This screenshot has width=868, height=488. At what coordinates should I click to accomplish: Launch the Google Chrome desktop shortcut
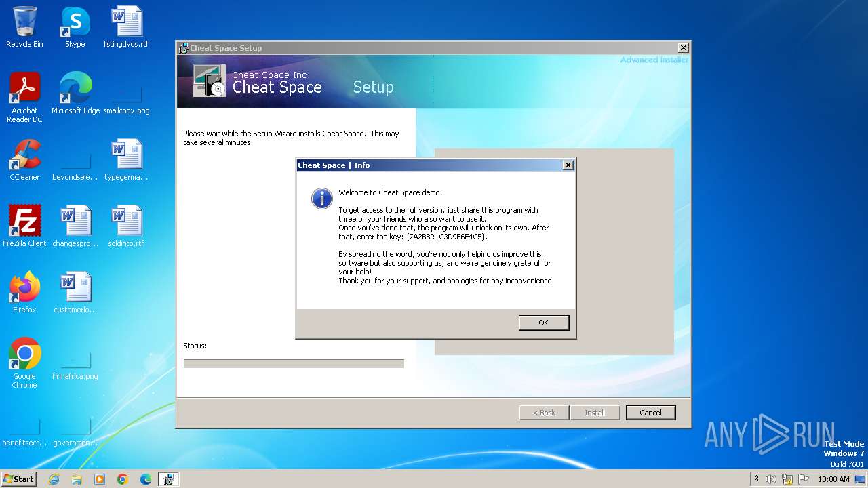pos(24,363)
